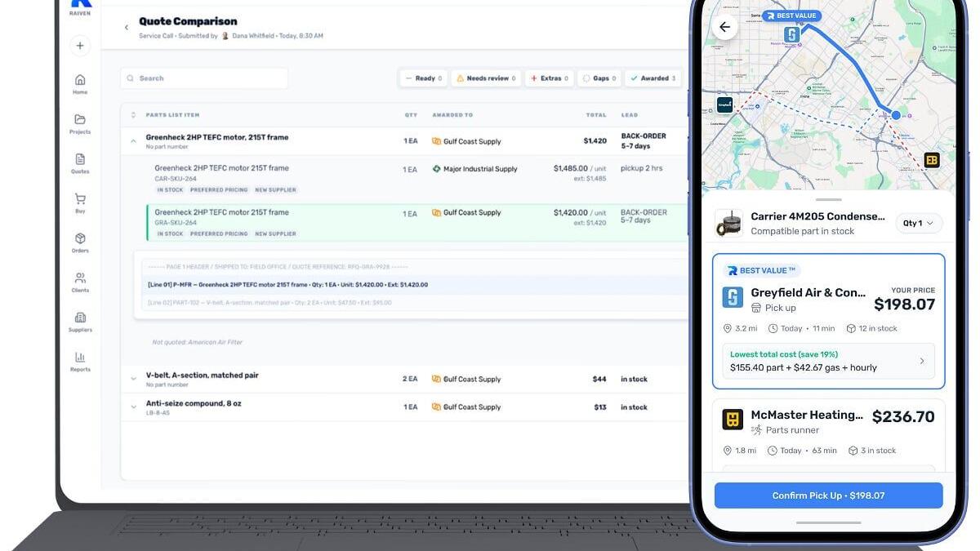The image size is (980, 551).
Task: Open Buy cart in the sidebar
Action: click(80, 202)
